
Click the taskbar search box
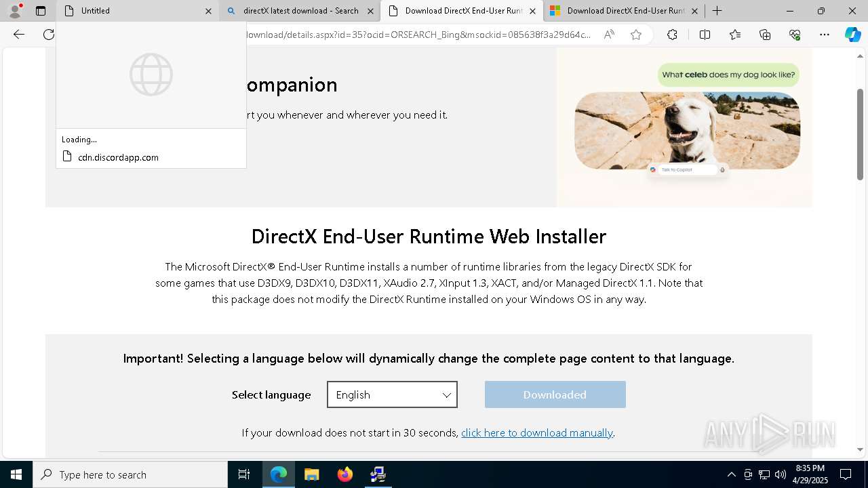[130, 474]
